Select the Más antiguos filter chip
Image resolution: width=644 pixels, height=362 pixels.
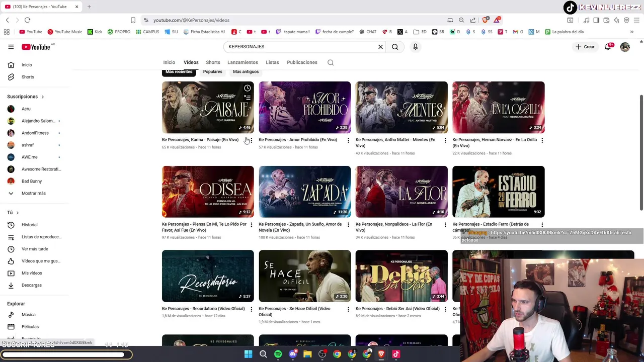(246, 72)
